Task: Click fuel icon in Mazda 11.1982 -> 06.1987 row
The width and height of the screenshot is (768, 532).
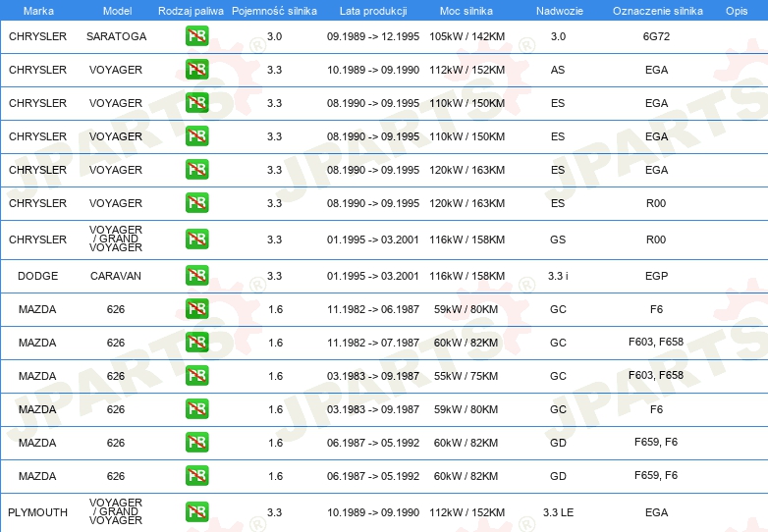Action: pos(196,309)
